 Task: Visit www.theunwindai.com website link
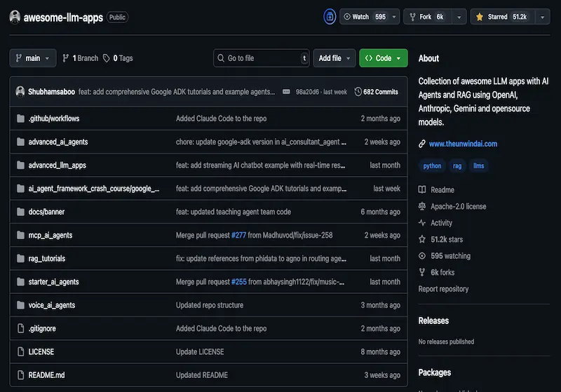[x=463, y=144]
